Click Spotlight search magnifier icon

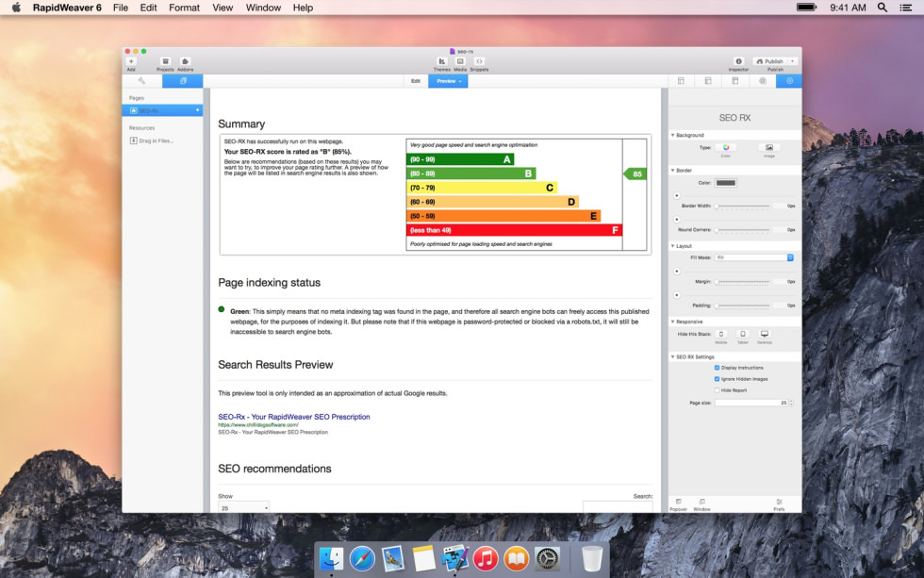(x=883, y=8)
